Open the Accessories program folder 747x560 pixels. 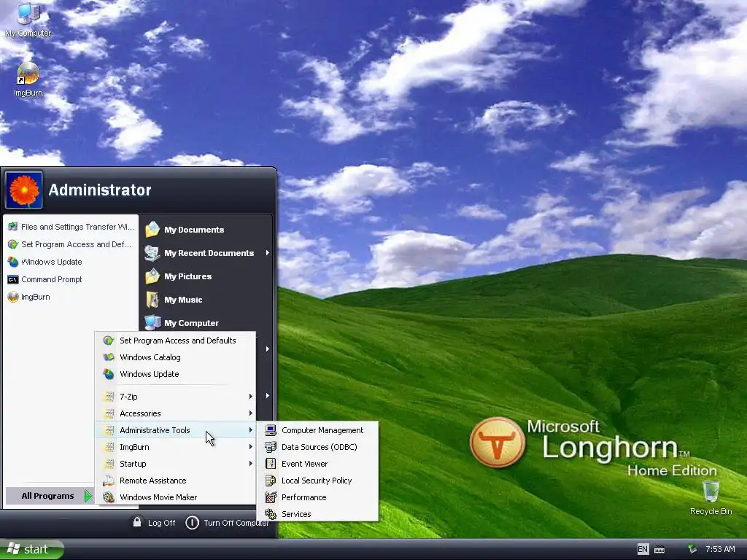tap(176, 413)
